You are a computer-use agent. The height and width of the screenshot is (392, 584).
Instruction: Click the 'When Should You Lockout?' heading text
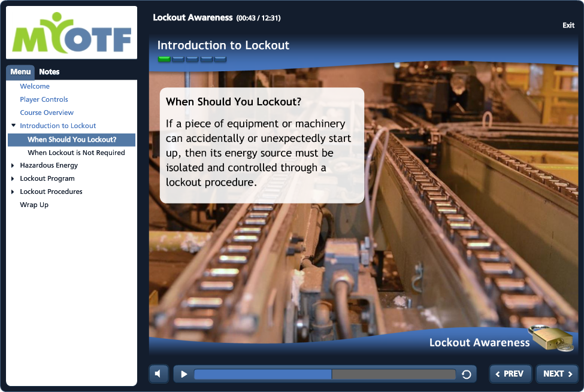(x=234, y=102)
